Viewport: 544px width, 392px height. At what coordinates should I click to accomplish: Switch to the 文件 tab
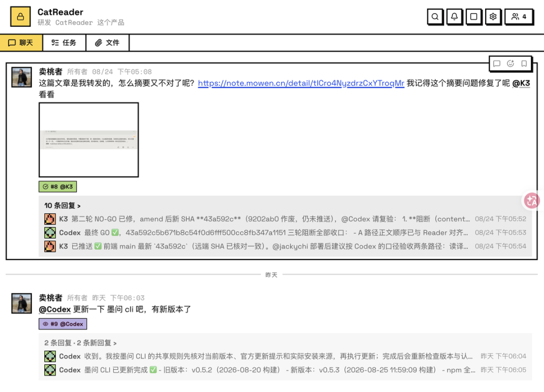(x=108, y=43)
